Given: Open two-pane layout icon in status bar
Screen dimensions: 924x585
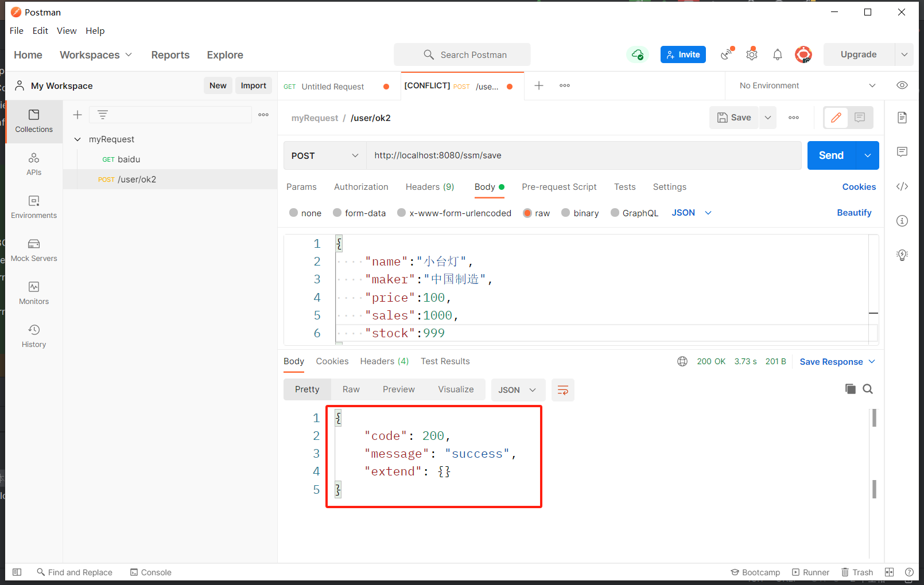Looking at the screenshot, I should 890,572.
